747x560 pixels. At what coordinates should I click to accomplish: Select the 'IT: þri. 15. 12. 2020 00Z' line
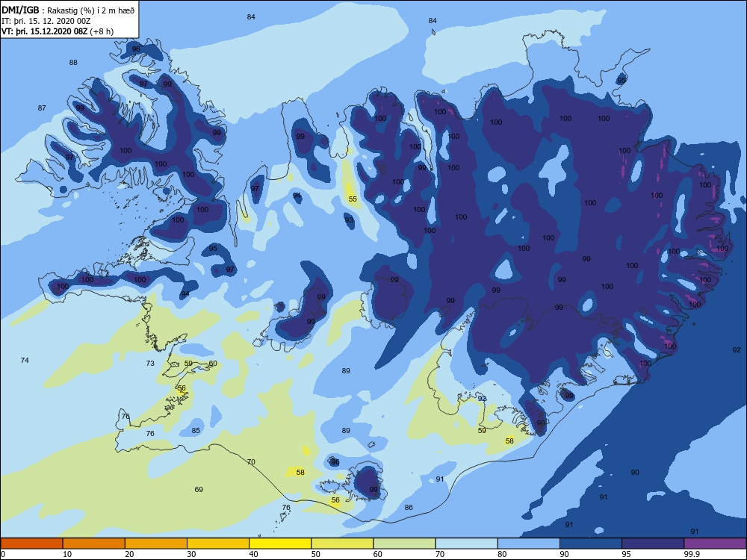coord(46,21)
